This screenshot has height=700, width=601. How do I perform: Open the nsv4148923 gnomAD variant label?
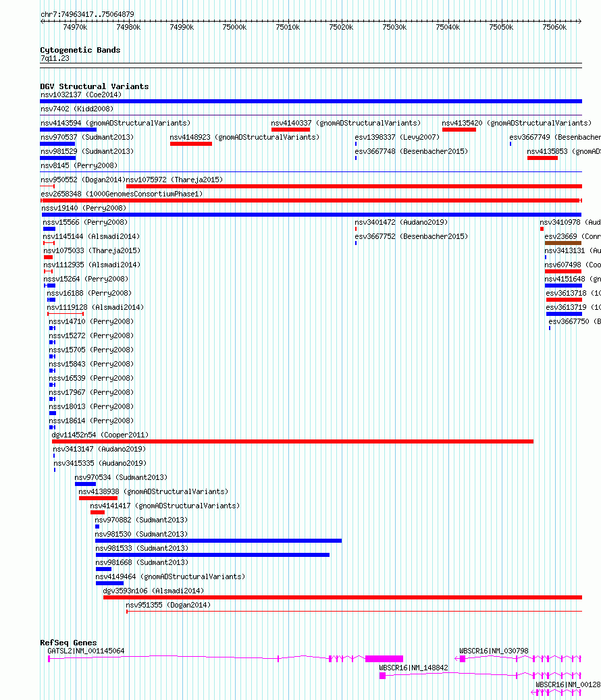click(x=244, y=138)
